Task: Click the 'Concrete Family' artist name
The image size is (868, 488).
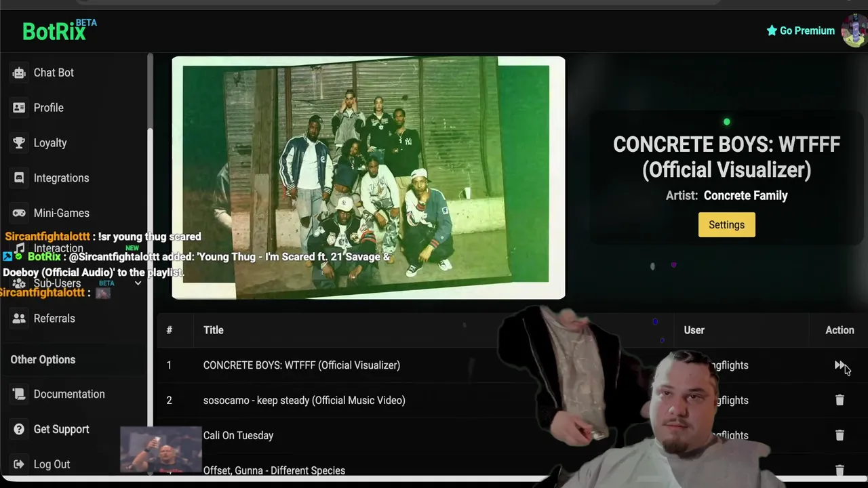Action: (746, 195)
